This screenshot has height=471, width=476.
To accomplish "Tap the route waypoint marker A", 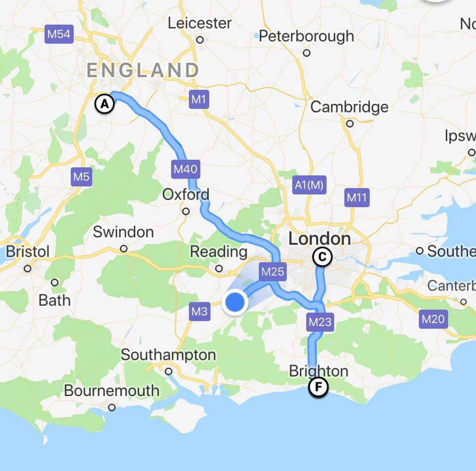I will (105, 104).
